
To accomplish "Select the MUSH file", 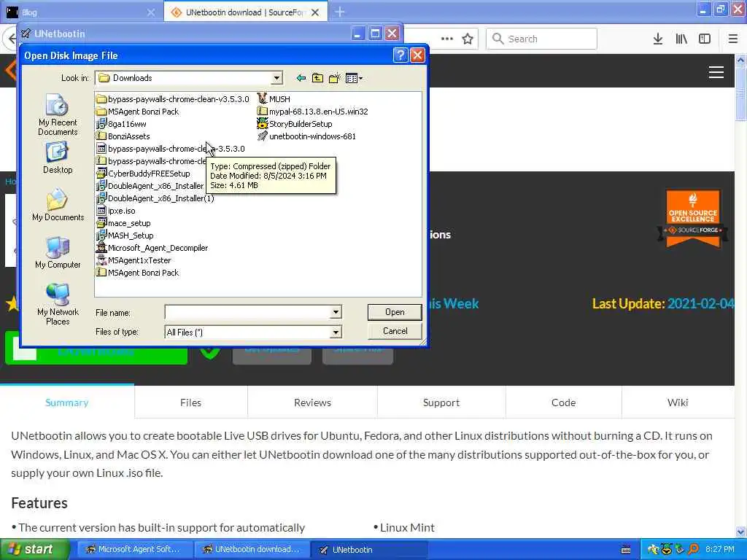I will coord(274,99).
